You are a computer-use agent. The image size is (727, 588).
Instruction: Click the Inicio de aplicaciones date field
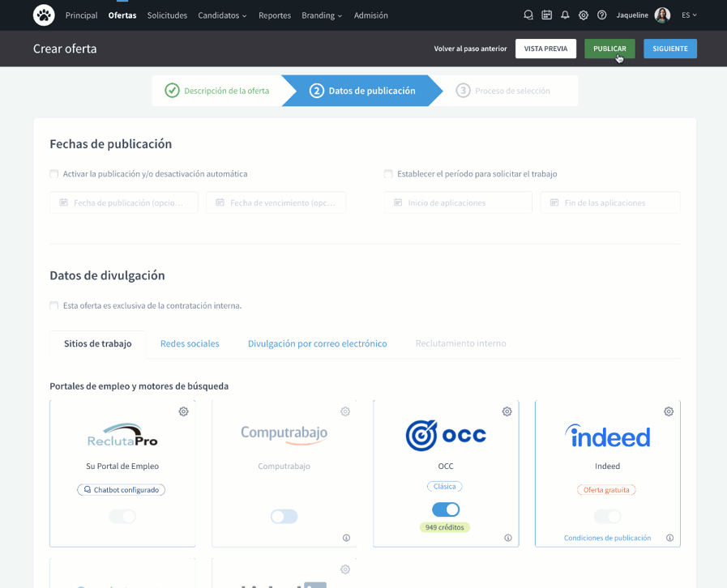tap(458, 202)
